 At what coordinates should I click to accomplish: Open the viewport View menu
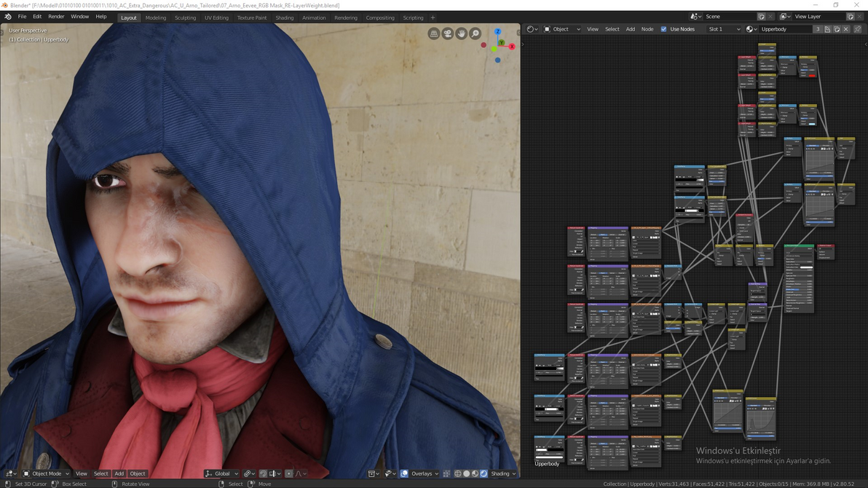coord(82,473)
